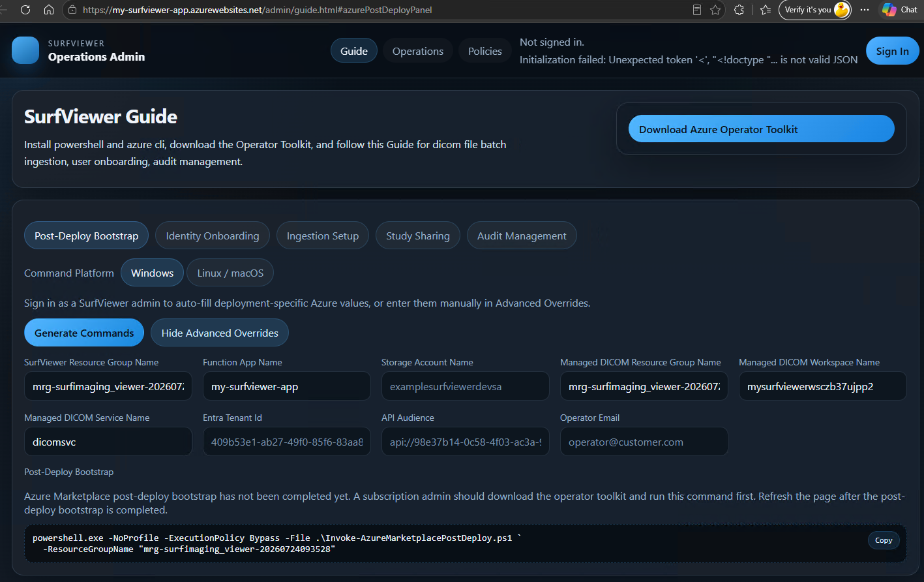Edit the Function App Name field

pyautogui.click(x=287, y=386)
